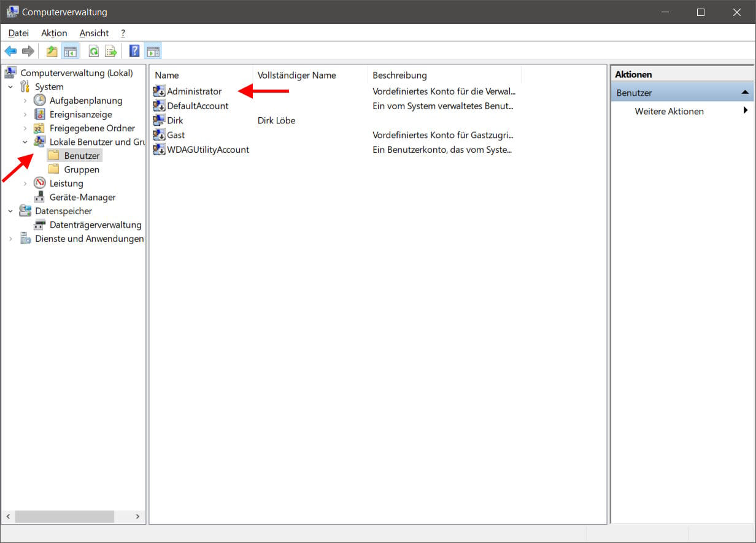Click the Computerverwaltung app icon in title bar

point(12,12)
